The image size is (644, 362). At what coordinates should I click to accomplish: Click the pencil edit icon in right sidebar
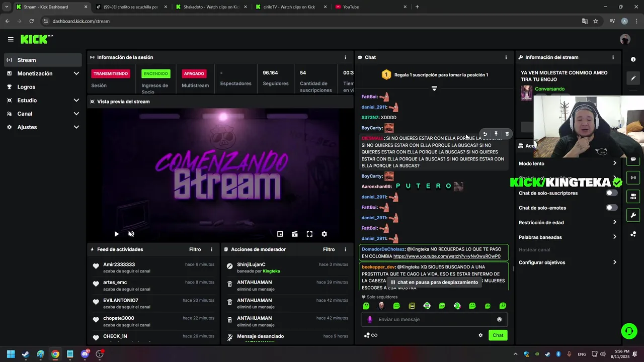(x=633, y=78)
